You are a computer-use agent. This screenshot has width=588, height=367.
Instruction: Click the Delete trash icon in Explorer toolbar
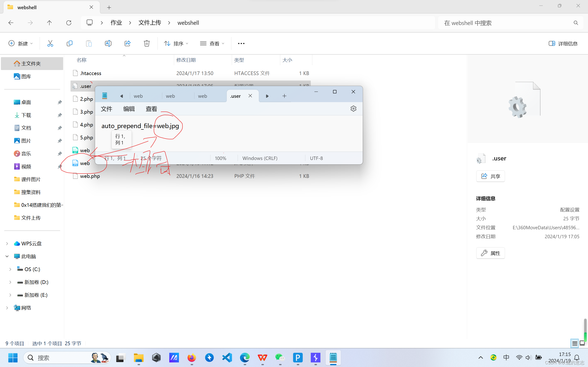pyautogui.click(x=147, y=43)
